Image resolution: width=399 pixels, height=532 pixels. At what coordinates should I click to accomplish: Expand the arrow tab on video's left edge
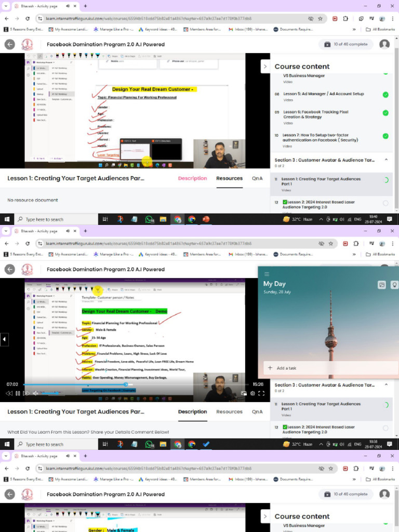click(x=4, y=339)
